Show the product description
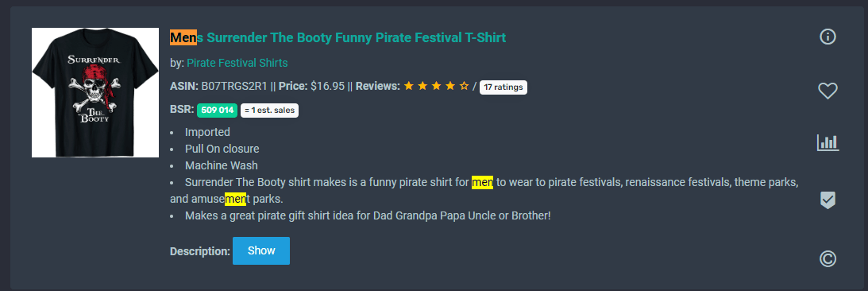This screenshot has height=291, width=868. point(261,250)
